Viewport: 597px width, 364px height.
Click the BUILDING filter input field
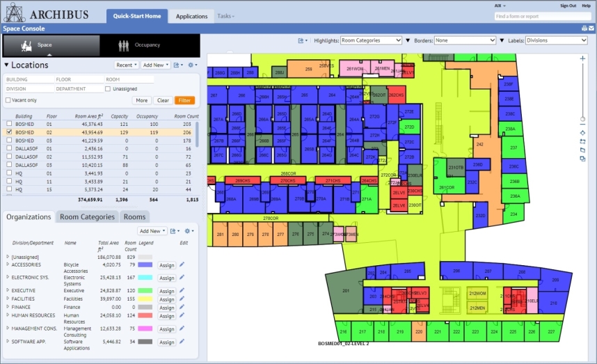tap(29, 79)
